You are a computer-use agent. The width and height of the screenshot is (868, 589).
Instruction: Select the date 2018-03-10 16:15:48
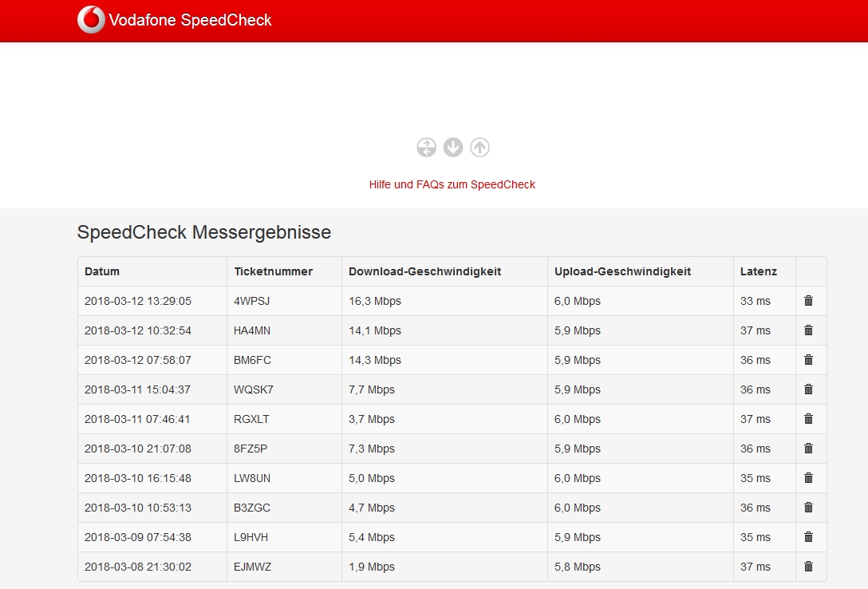coord(138,478)
